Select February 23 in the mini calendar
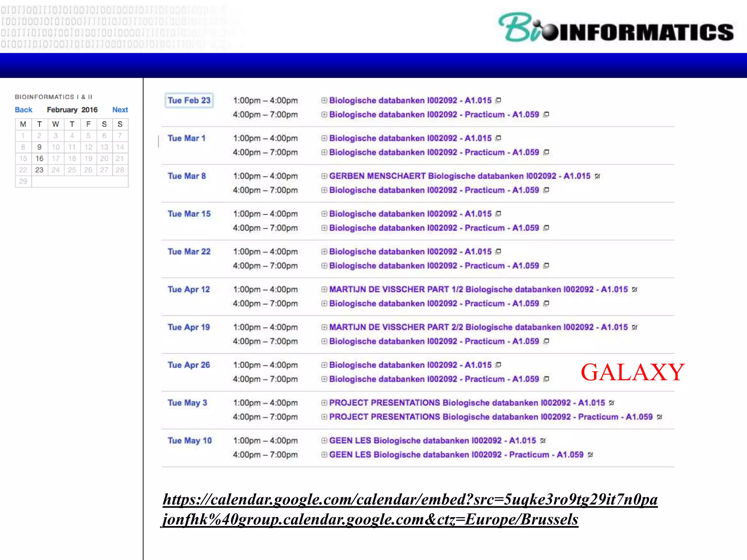Screen dimensions: 747x560 [x=39, y=170]
